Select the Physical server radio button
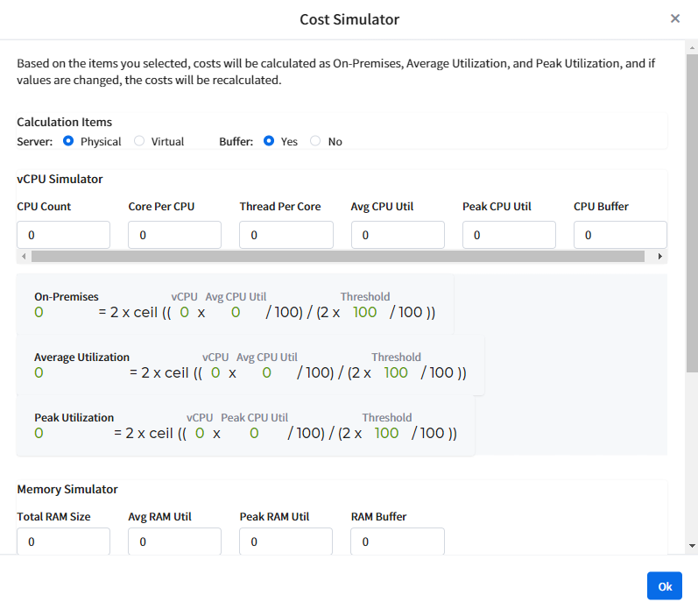This screenshot has width=698, height=616. pos(67,141)
